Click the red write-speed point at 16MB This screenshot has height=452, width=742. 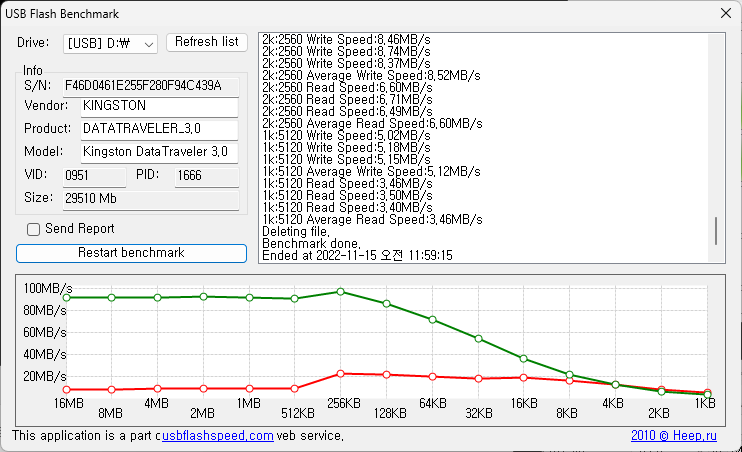pos(67,390)
